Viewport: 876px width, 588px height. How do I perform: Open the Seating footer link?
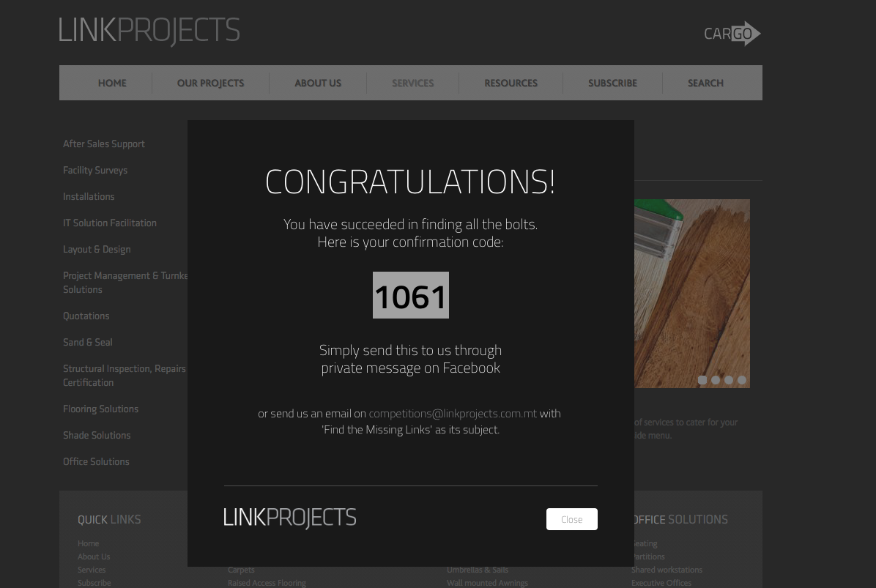point(646,543)
